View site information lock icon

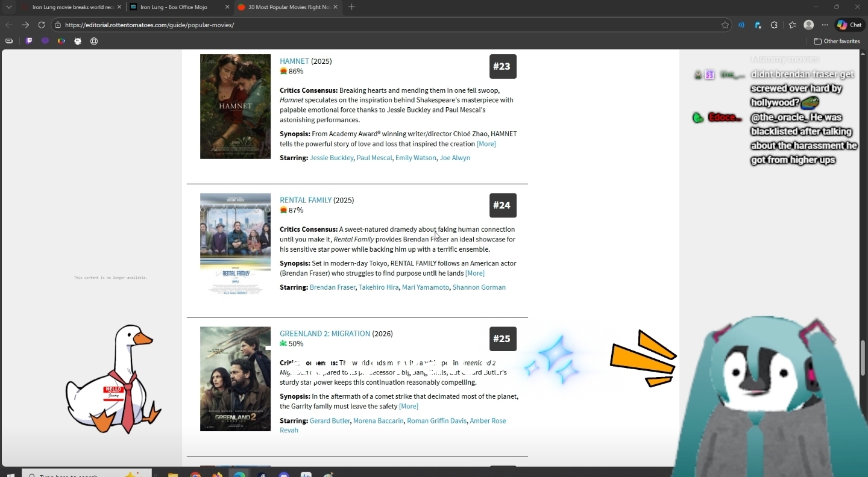tap(58, 25)
